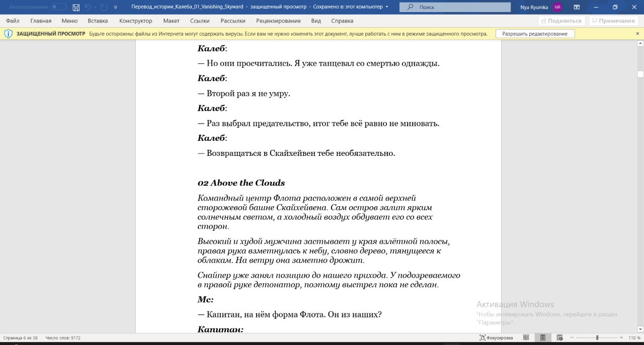644x345 pixels.
Task: Select the Print Layout view icon
Action: pyautogui.click(x=543, y=338)
